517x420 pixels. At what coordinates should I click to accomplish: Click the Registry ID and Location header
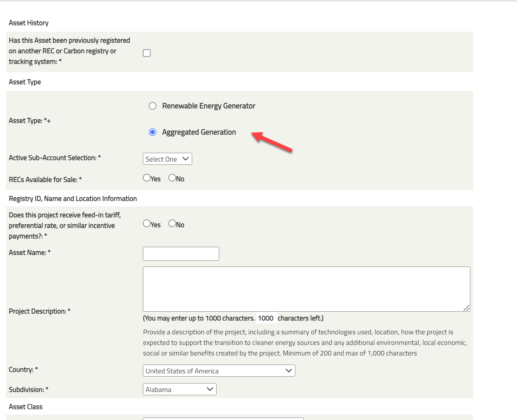coord(73,198)
